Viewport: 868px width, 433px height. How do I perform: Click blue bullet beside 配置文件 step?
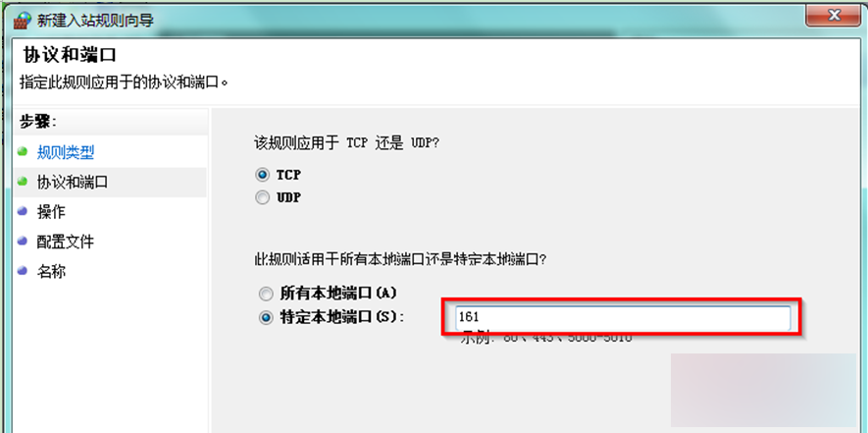coord(23,242)
